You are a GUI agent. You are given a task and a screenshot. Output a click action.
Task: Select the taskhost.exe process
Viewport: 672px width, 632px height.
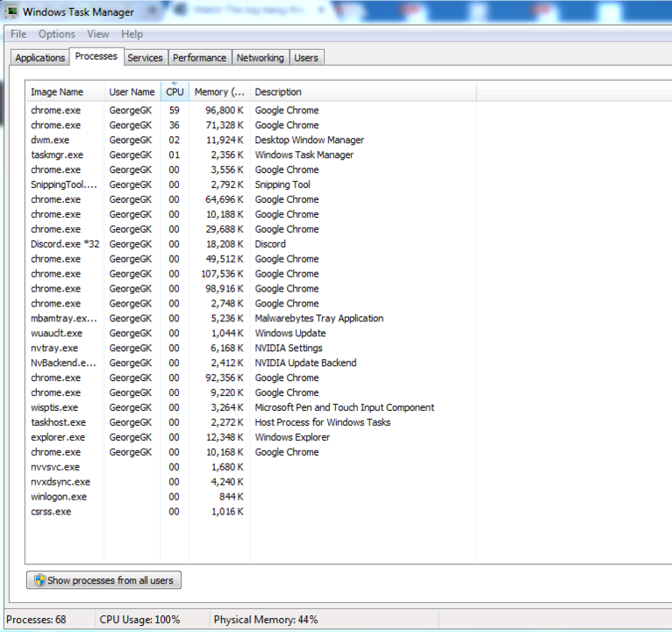pos(251,422)
